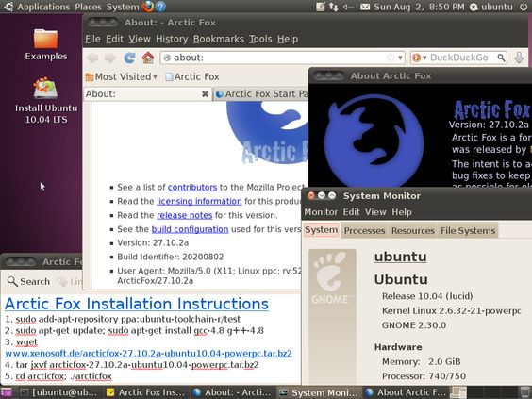The height and width of the screenshot is (399, 532).
Task: Open the Help icon in top panel
Action: pyautogui.click(x=160, y=7)
